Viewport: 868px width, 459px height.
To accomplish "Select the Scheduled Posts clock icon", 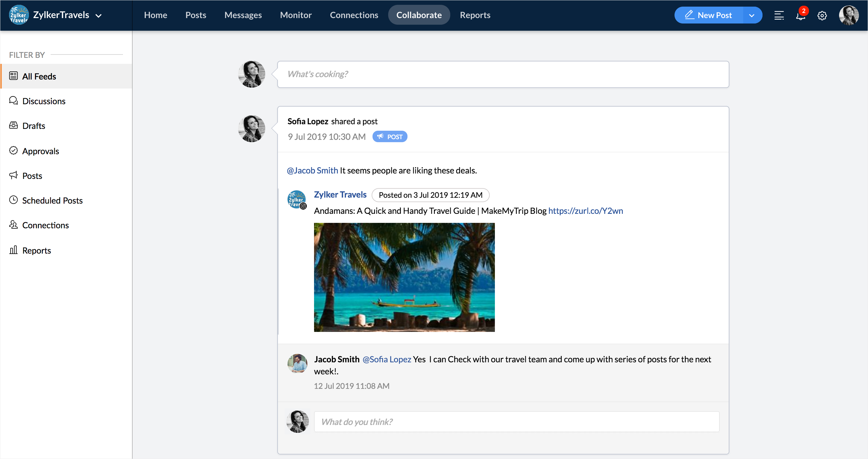I will (x=14, y=200).
